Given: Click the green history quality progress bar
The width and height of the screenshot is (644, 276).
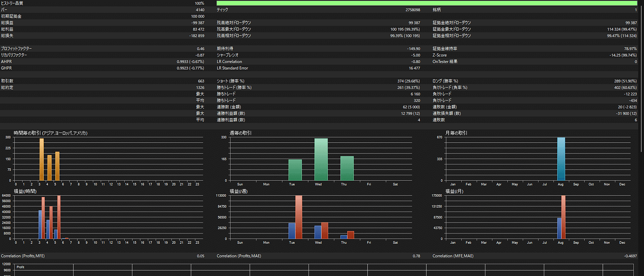Looking at the screenshot, I should [427, 3].
